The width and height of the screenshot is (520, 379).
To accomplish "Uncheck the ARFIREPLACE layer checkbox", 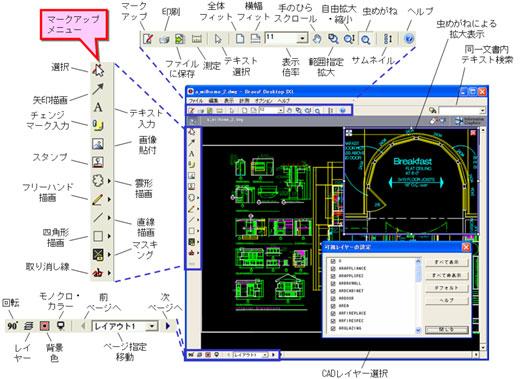I will coord(333,314).
